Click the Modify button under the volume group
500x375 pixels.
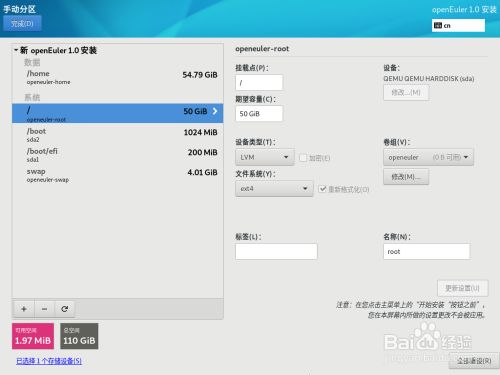(x=406, y=177)
